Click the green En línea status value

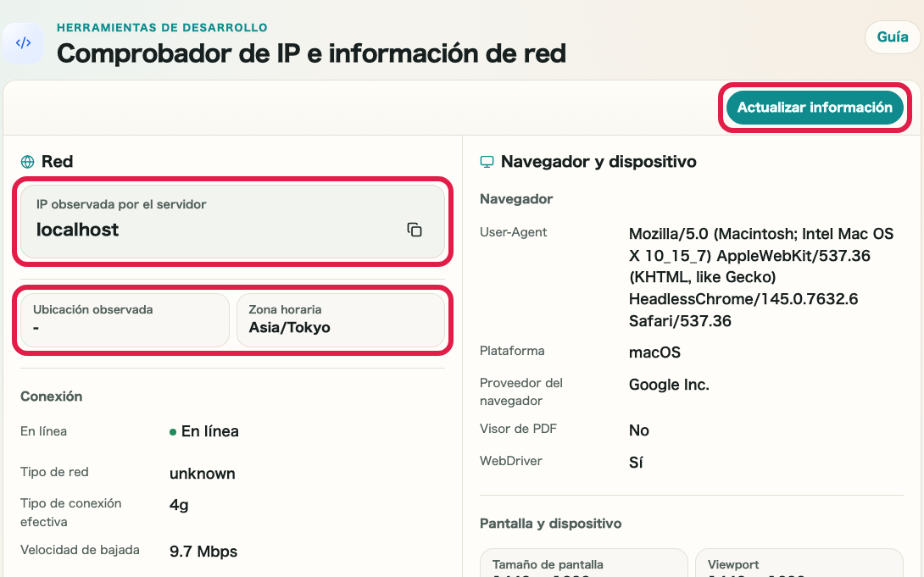tap(204, 431)
